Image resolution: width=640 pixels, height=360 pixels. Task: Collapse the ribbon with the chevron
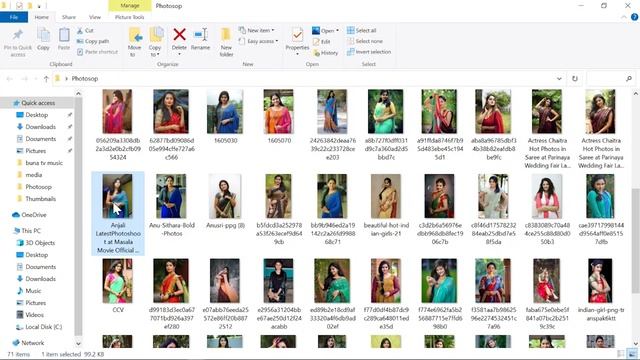coord(624,17)
